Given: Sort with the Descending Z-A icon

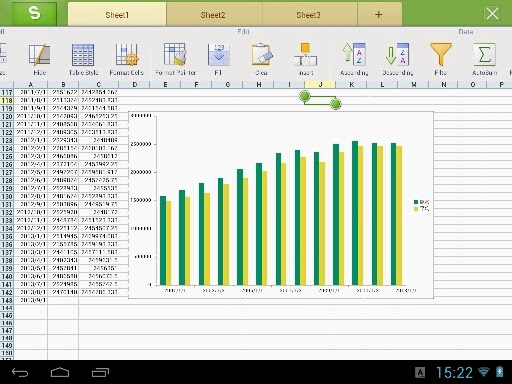Looking at the screenshot, I should pyautogui.click(x=397, y=54).
